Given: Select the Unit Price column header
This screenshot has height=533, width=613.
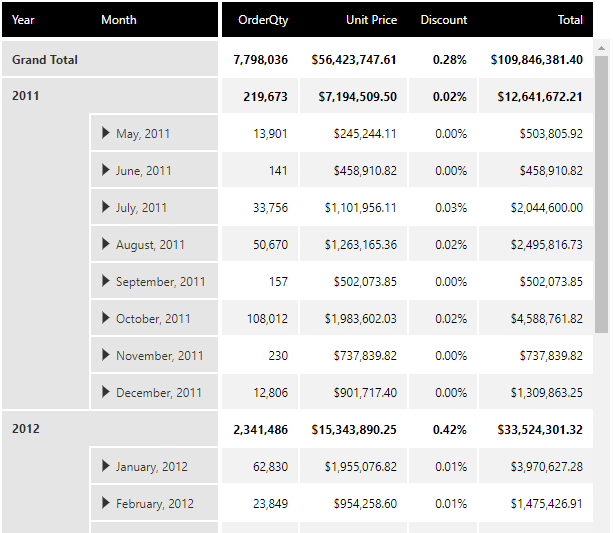Looking at the screenshot, I should click(x=370, y=20).
